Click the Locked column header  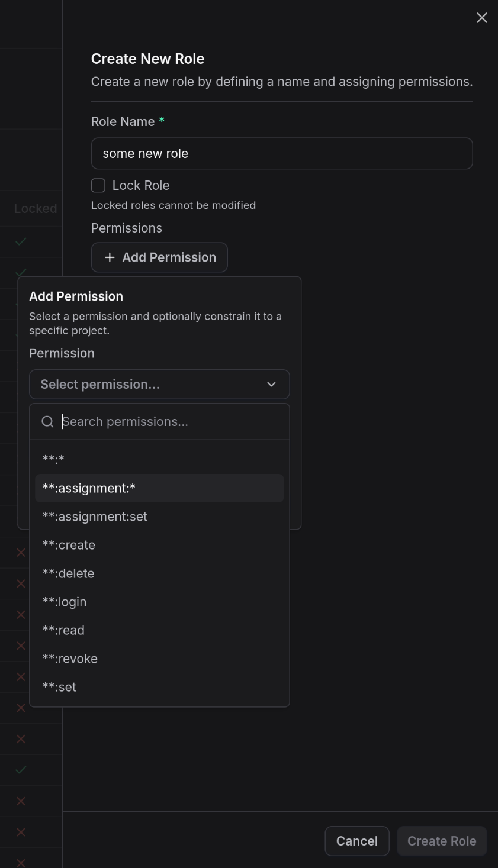coord(35,208)
